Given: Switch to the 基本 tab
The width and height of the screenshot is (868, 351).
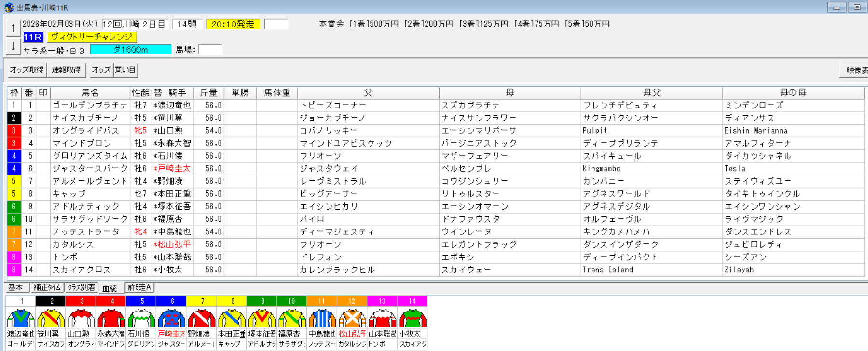Looking at the screenshot, I should pyautogui.click(x=16, y=288).
